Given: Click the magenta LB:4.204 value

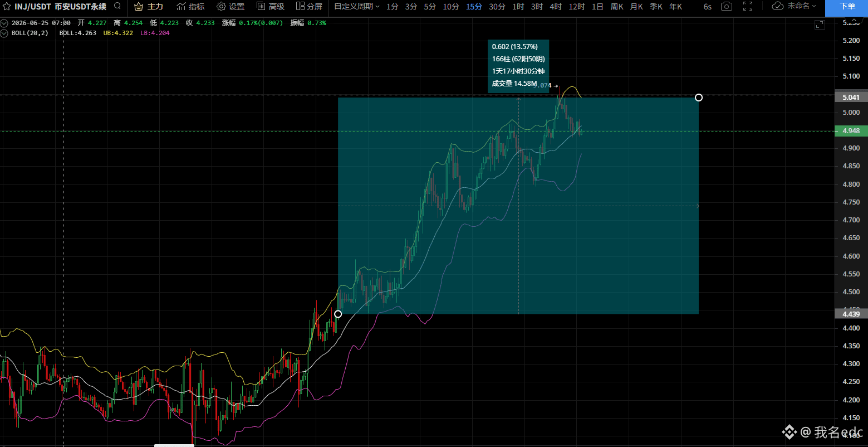Looking at the screenshot, I should coord(155,33).
